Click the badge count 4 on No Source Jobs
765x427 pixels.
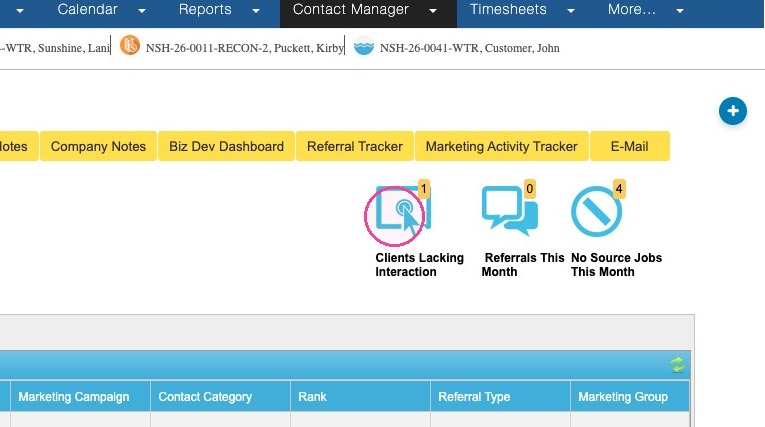point(619,189)
